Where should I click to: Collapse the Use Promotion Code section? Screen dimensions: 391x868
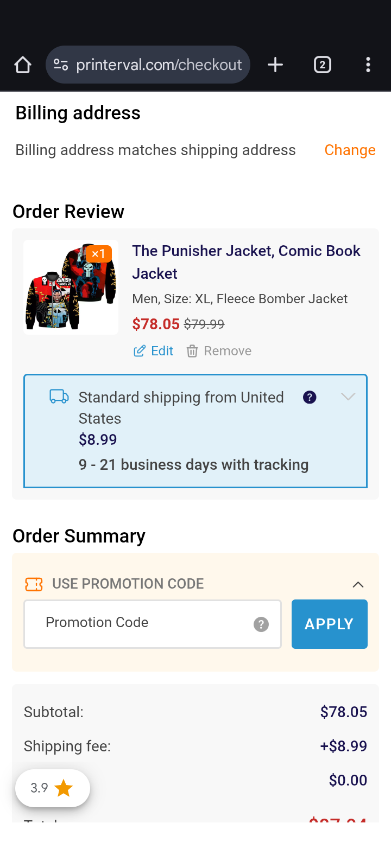(358, 584)
